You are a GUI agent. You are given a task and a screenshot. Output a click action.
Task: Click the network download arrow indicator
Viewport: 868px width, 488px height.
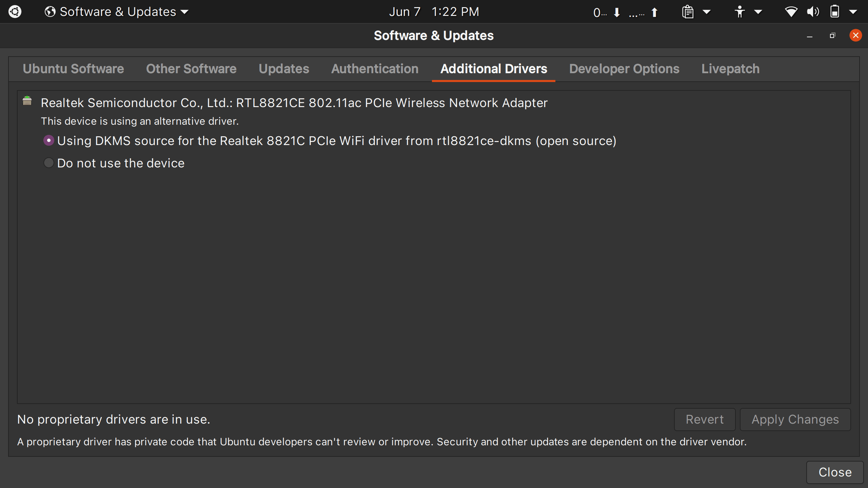coord(617,13)
